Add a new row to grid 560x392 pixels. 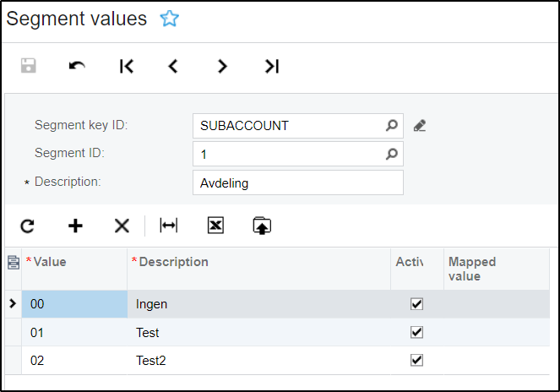[75, 226]
